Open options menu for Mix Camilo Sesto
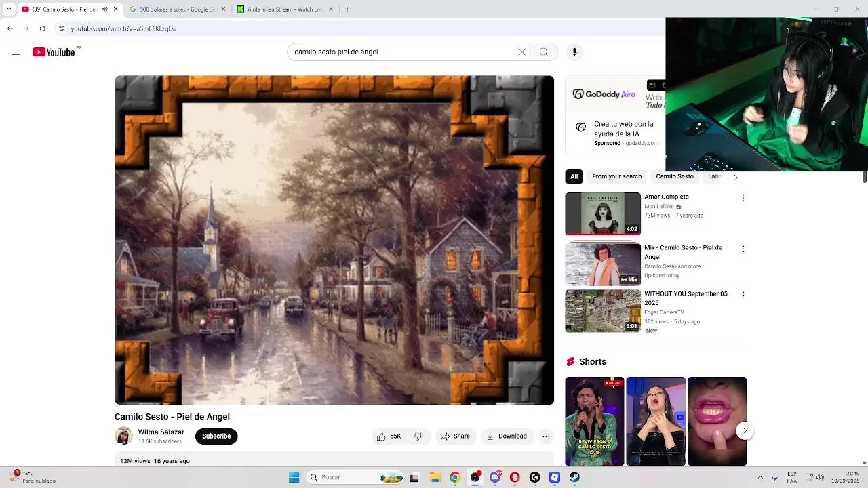868x488 pixels. pos(743,249)
